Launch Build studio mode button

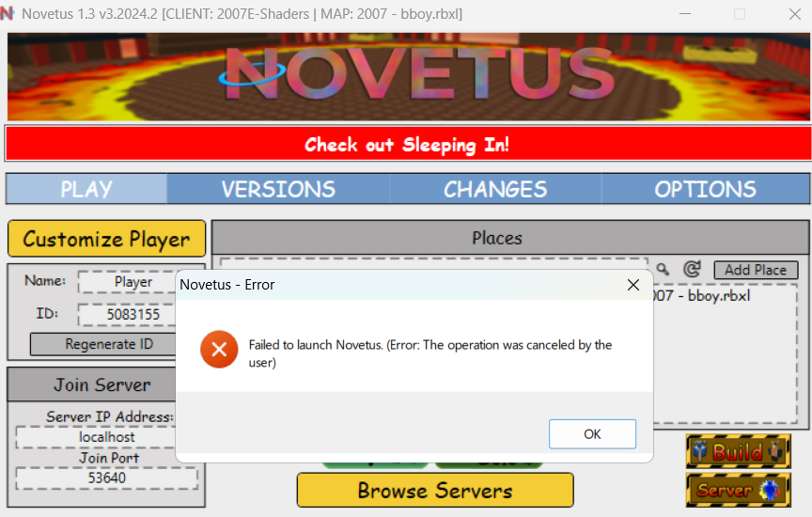(739, 451)
